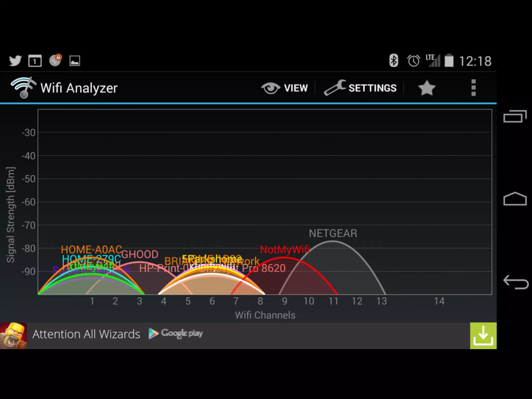Open the three-dot overflow menu
The height and width of the screenshot is (399, 532).
473,88
